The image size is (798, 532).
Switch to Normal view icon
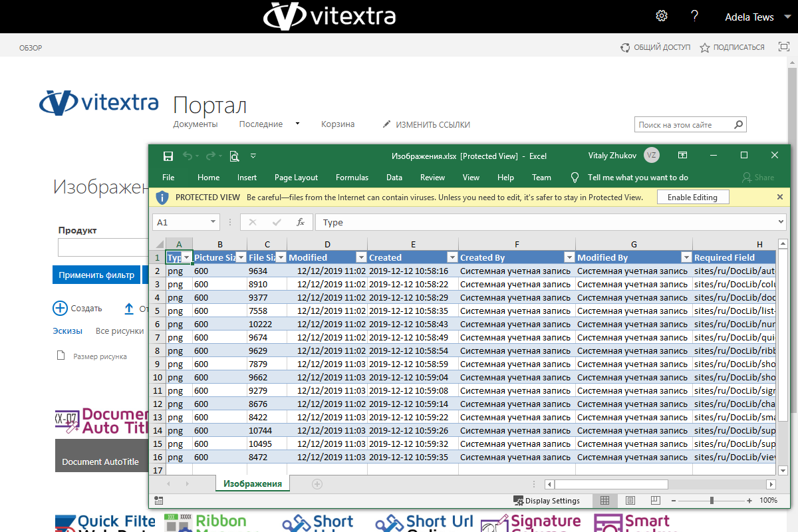pyautogui.click(x=604, y=500)
